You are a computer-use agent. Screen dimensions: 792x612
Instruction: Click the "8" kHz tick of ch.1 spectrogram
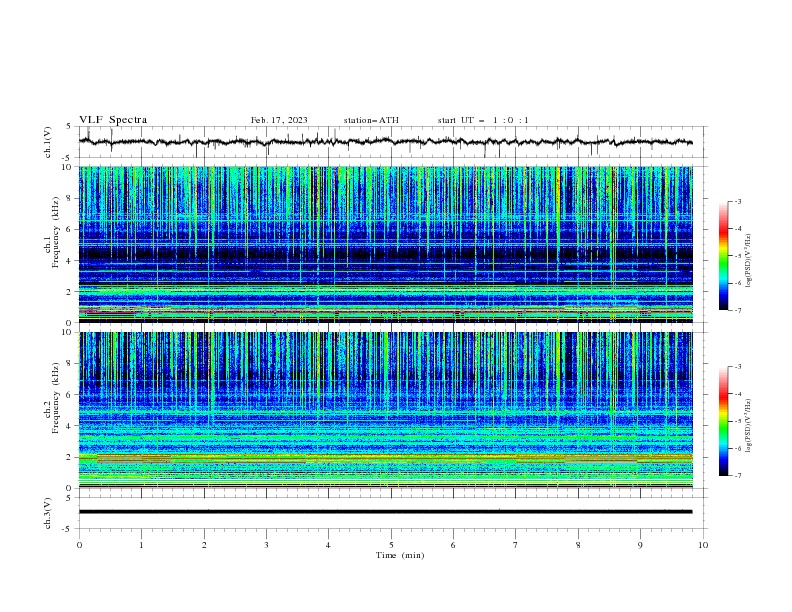(71, 198)
